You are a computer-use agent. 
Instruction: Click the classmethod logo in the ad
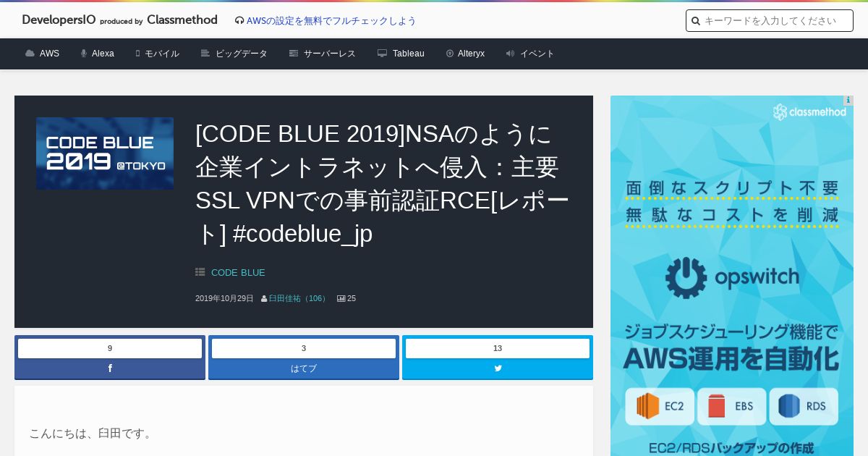click(x=809, y=111)
